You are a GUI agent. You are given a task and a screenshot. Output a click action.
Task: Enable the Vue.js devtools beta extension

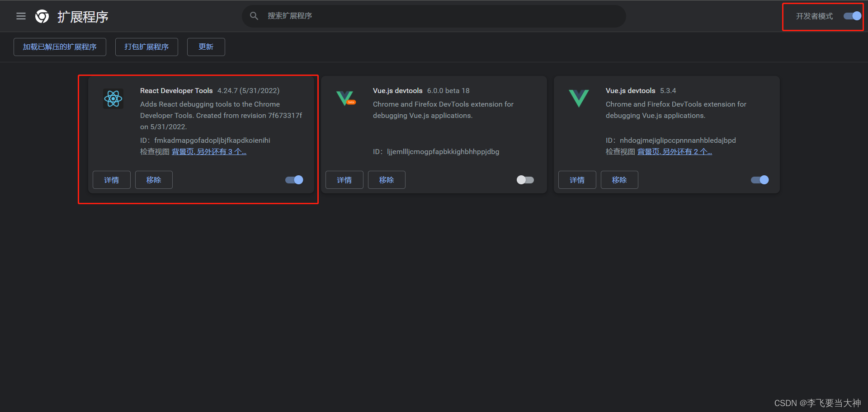(x=525, y=180)
